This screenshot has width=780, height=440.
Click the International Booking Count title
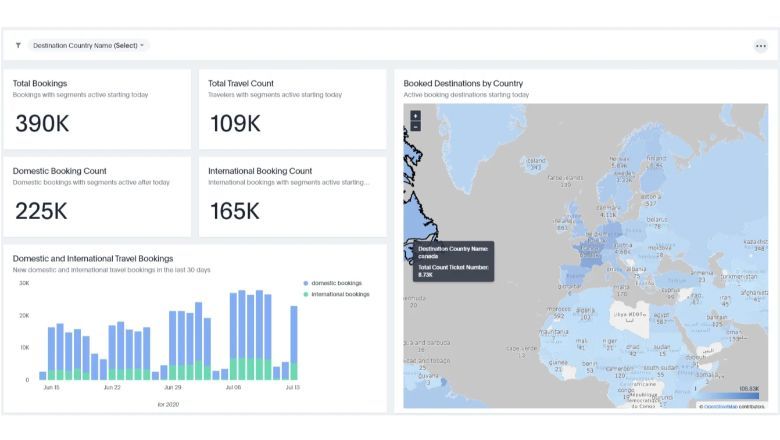coord(260,171)
